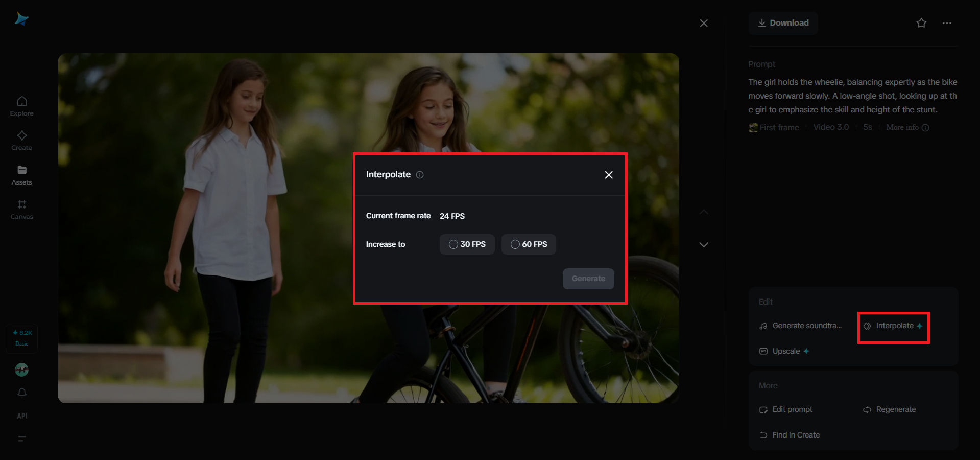The width and height of the screenshot is (980, 460).
Task: Favorite the video with the star icon
Action: click(921, 23)
